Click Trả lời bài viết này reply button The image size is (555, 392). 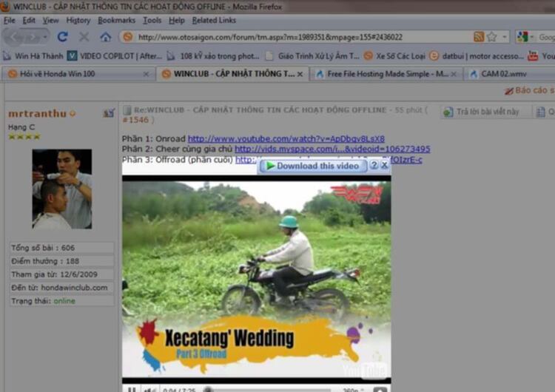point(482,112)
